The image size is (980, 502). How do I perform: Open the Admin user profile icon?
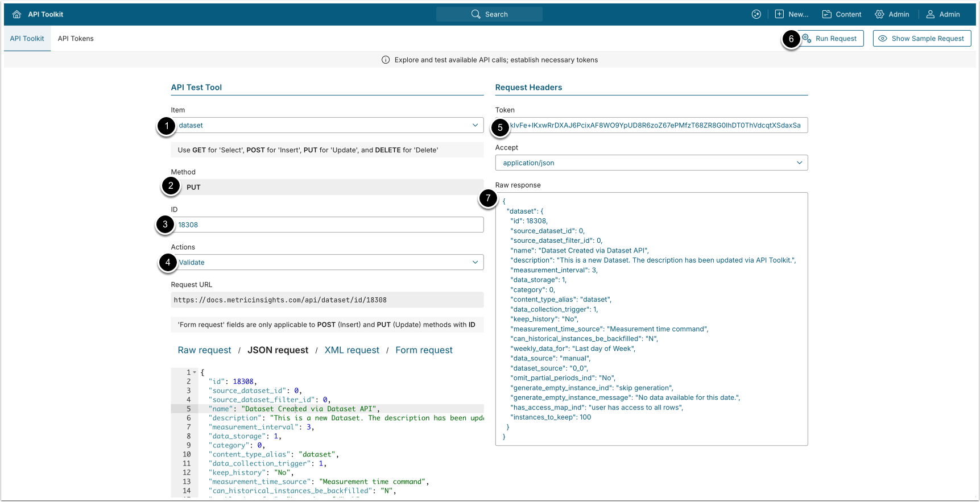coord(930,14)
